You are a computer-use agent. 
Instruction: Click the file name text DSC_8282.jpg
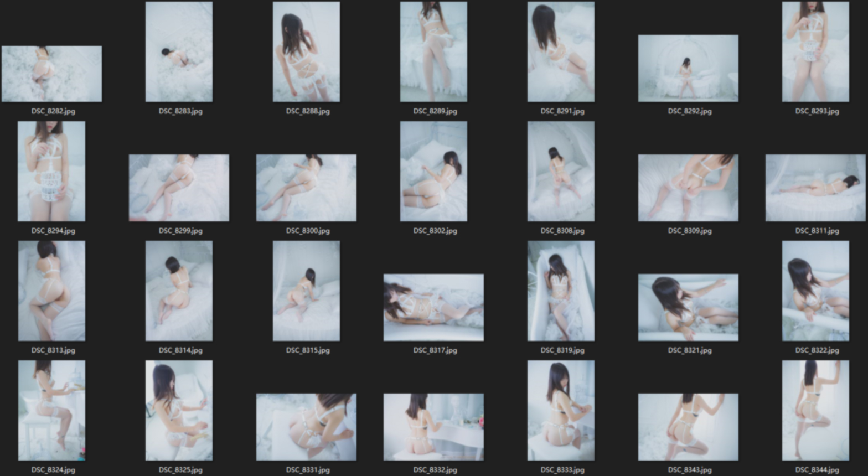[53, 111]
